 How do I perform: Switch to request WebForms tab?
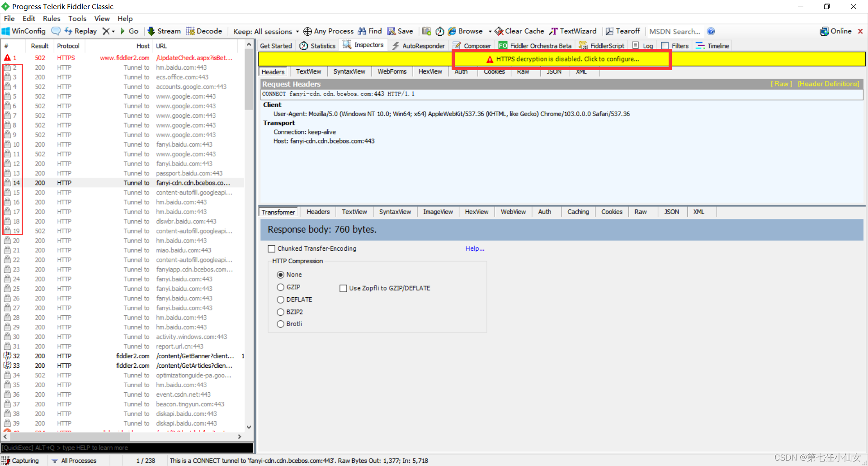[392, 71]
